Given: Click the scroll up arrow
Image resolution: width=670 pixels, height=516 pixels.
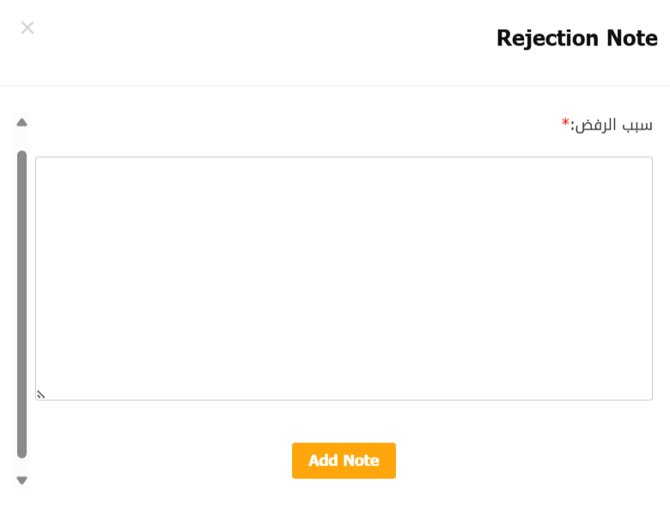Looking at the screenshot, I should [22, 123].
